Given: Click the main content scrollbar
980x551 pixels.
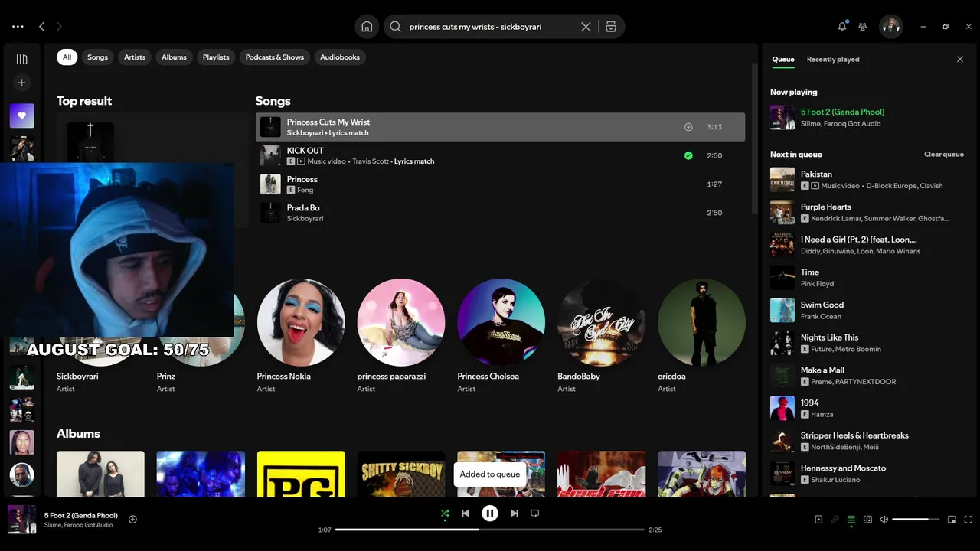Looking at the screenshot, I should click(x=754, y=138).
